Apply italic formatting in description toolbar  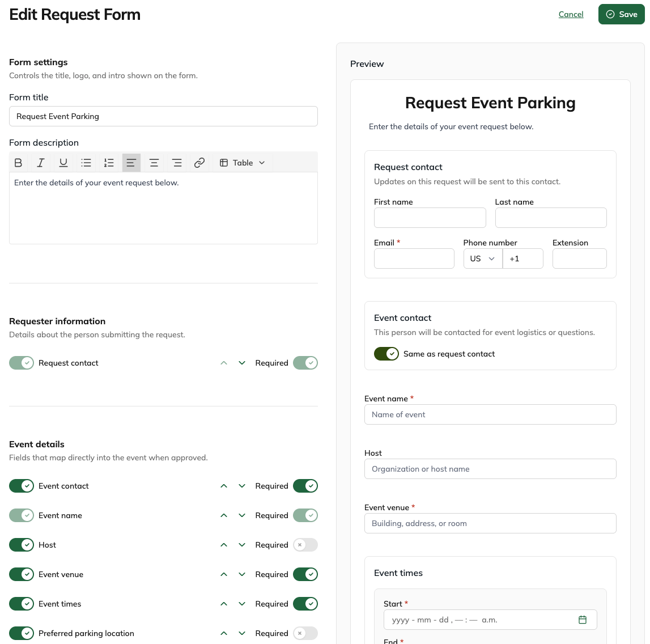(41, 163)
